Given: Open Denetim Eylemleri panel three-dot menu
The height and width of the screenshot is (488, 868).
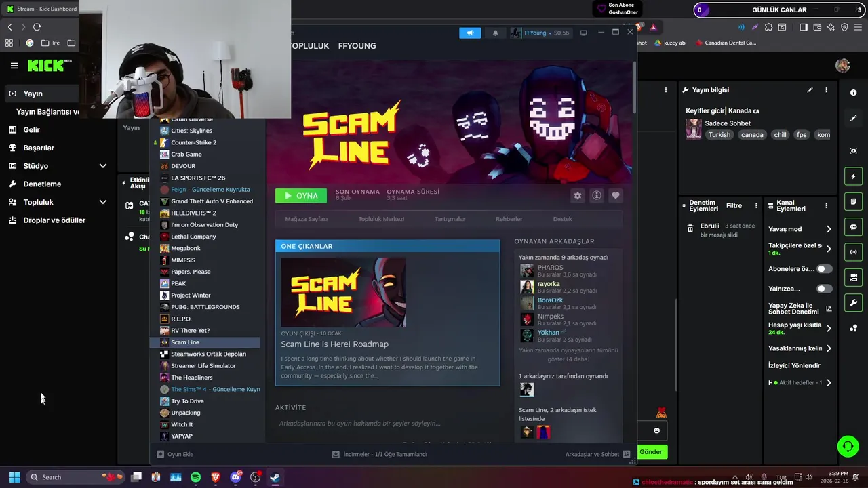Looking at the screenshot, I should pyautogui.click(x=756, y=205).
